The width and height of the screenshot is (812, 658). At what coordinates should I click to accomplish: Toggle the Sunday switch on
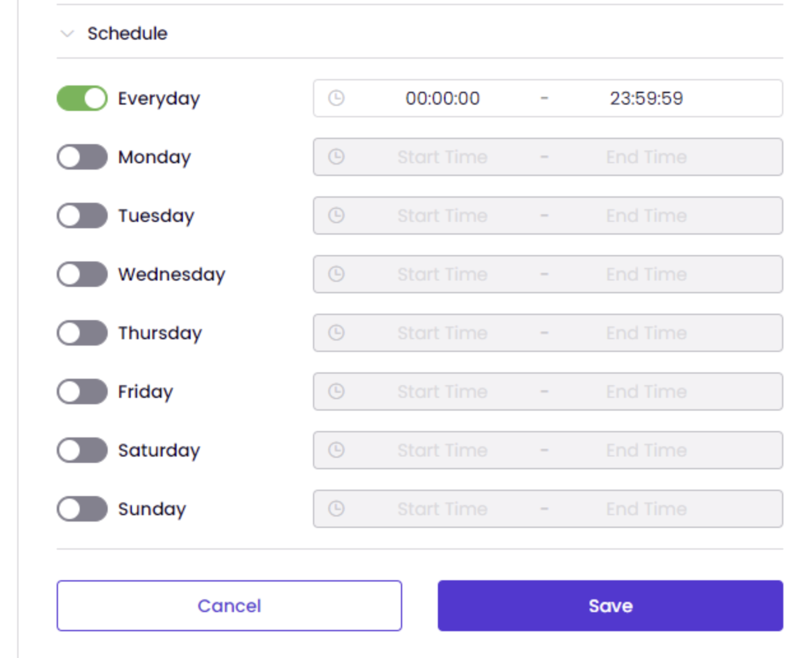coord(82,509)
